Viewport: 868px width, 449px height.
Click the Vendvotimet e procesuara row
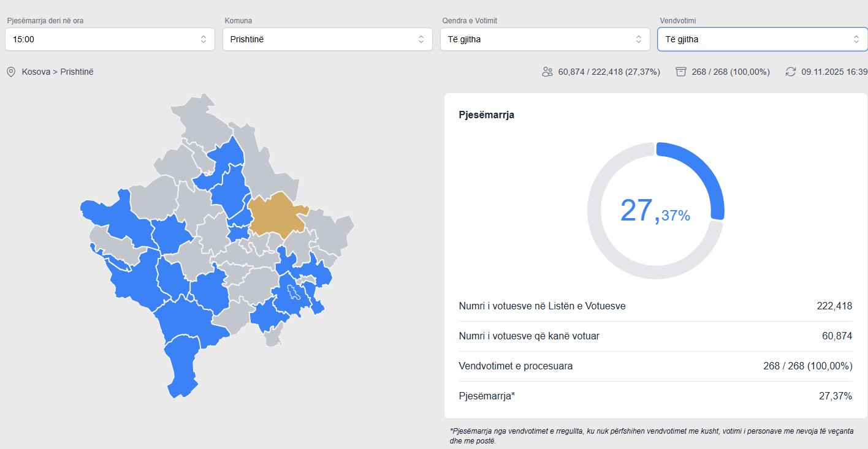(655, 366)
